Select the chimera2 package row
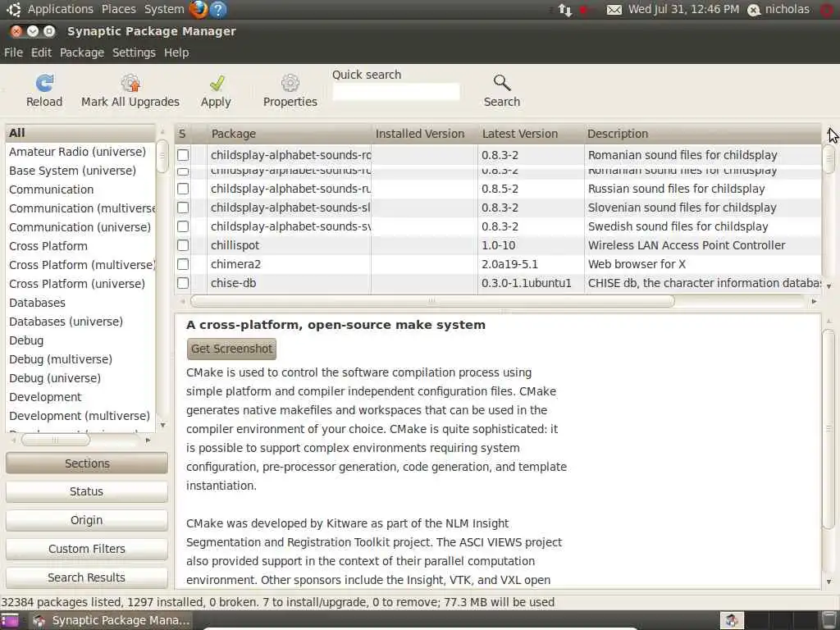The image size is (840, 630). tap(498, 264)
